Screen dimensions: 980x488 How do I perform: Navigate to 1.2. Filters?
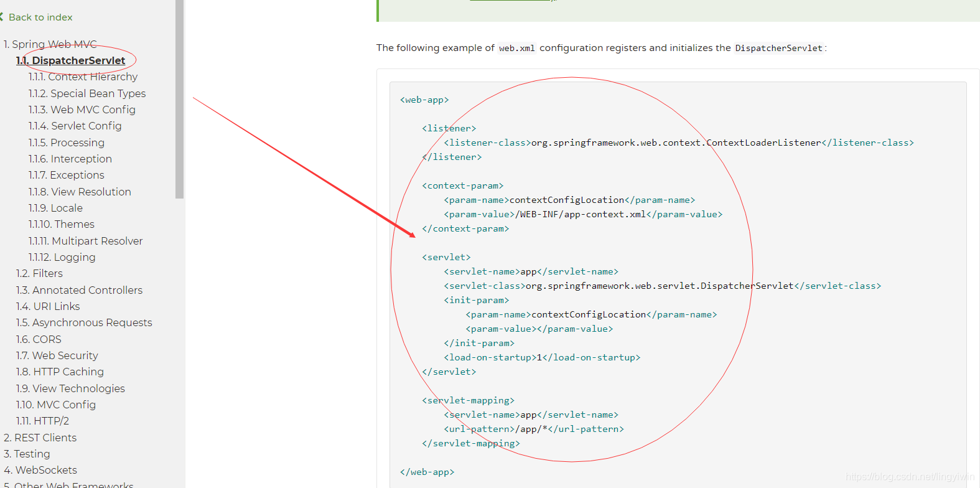coord(39,273)
